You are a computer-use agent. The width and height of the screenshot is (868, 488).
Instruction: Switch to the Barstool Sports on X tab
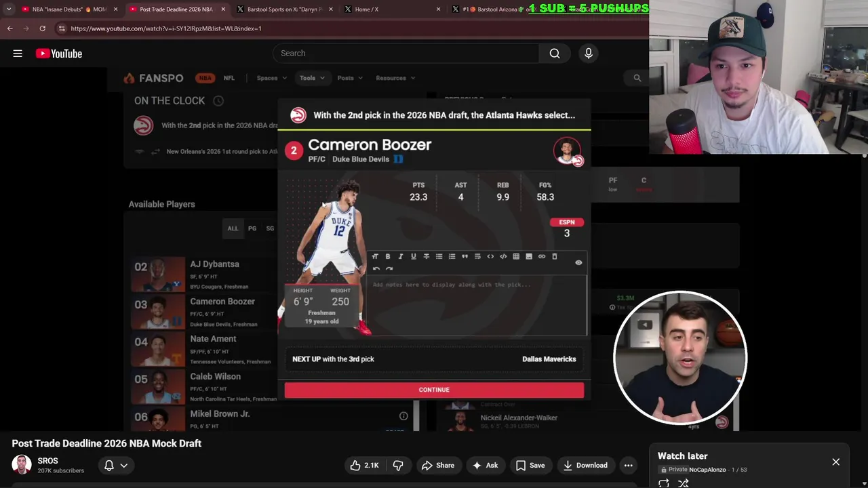pyautogui.click(x=285, y=9)
